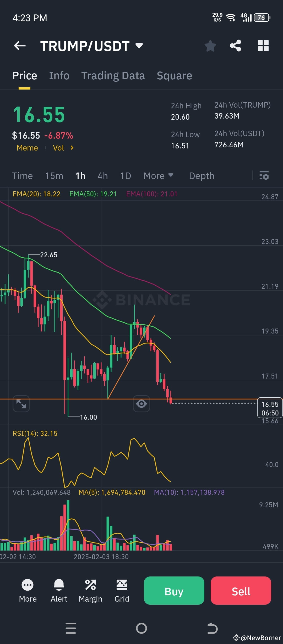
Task: Tap the EMA(50) indicator label
Action: 93,194
